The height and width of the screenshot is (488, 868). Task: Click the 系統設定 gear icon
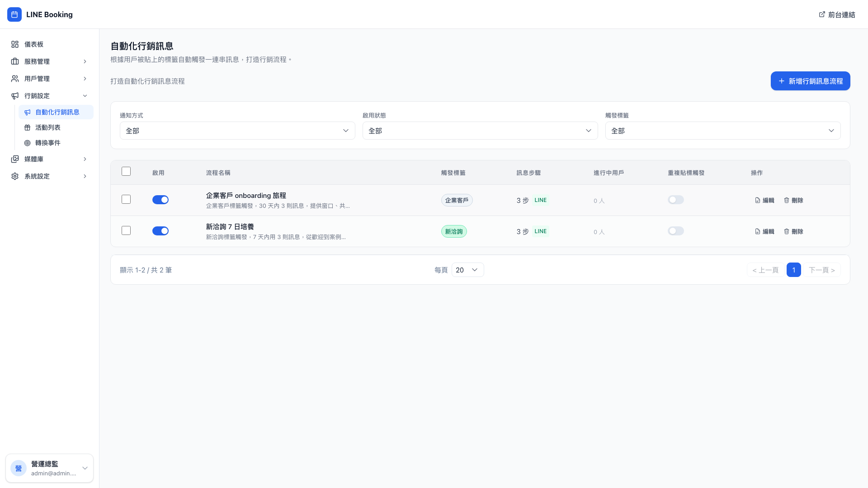[x=15, y=176]
